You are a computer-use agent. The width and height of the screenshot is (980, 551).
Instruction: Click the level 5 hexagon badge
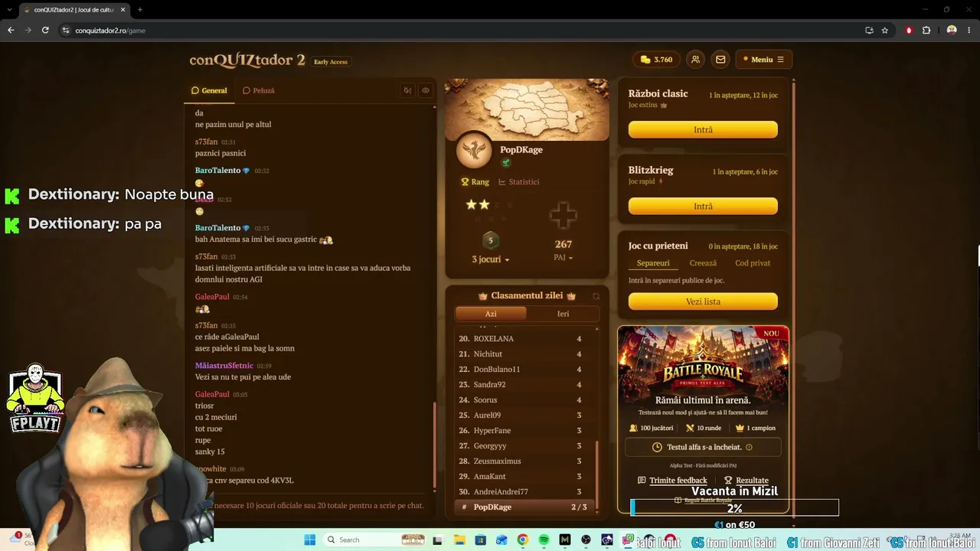click(x=491, y=240)
